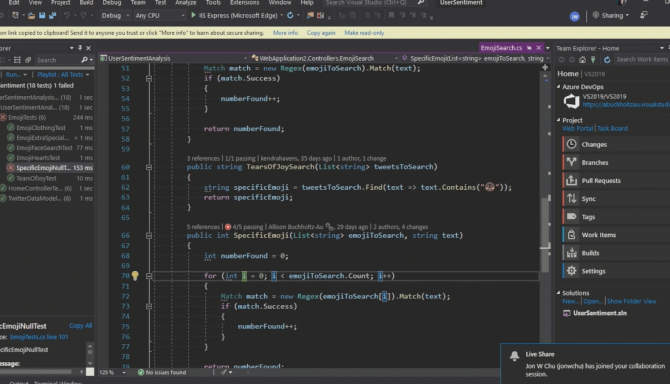
Task: Collapse the for loop at line 70
Action: tap(149, 276)
